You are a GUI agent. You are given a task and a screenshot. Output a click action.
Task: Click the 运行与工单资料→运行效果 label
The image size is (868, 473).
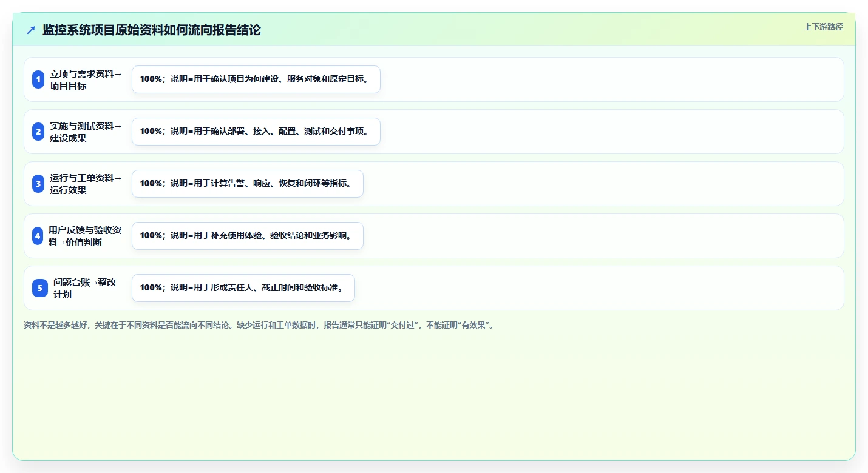pos(86,184)
